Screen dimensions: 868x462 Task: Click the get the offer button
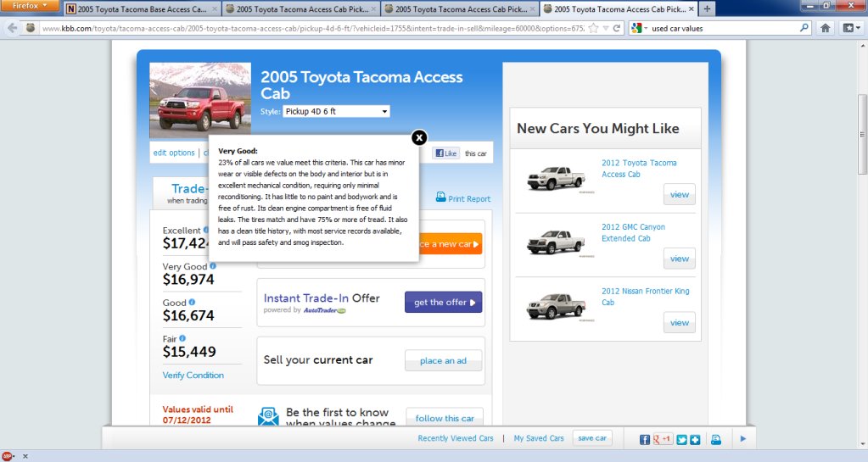[444, 302]
